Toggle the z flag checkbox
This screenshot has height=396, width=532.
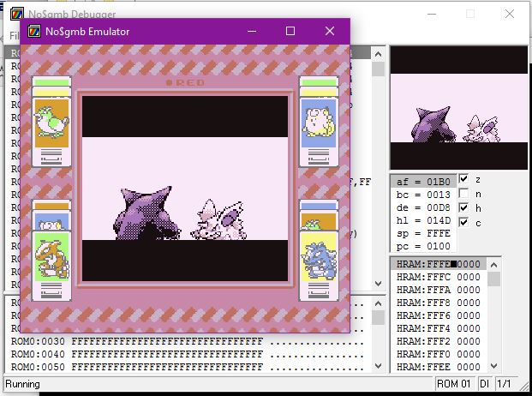463,179
